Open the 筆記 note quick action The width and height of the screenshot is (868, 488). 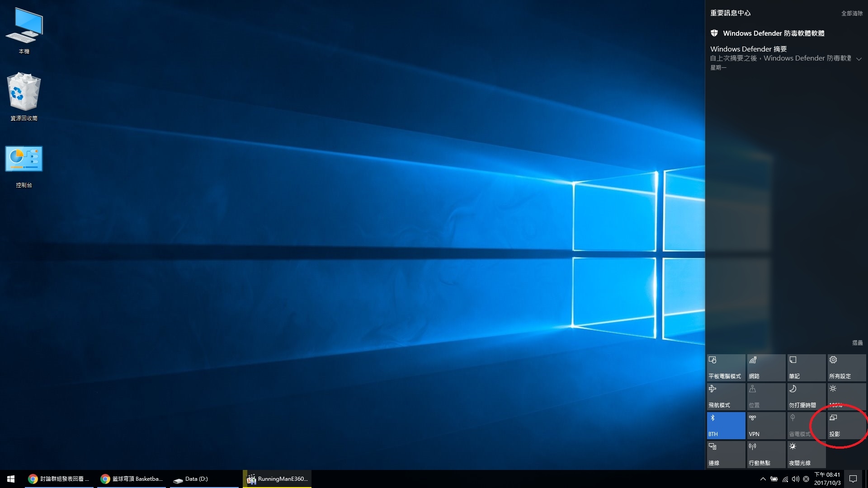(807, 368)
